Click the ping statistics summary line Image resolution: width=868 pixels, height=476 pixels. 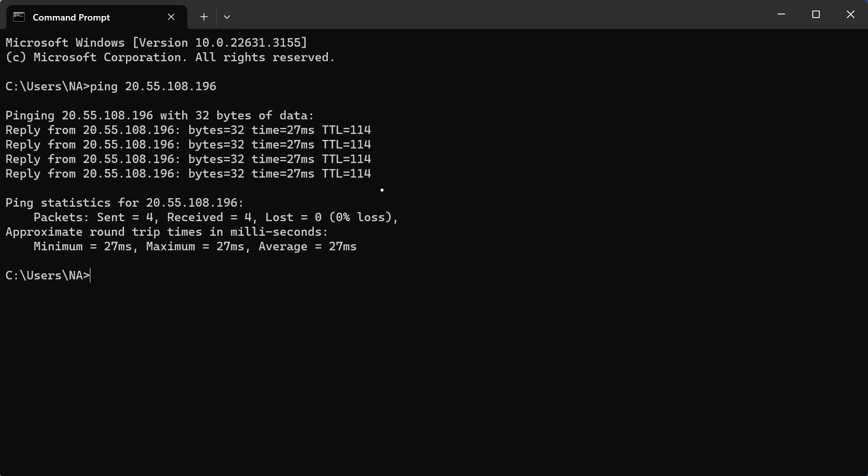tap(124, 203)
